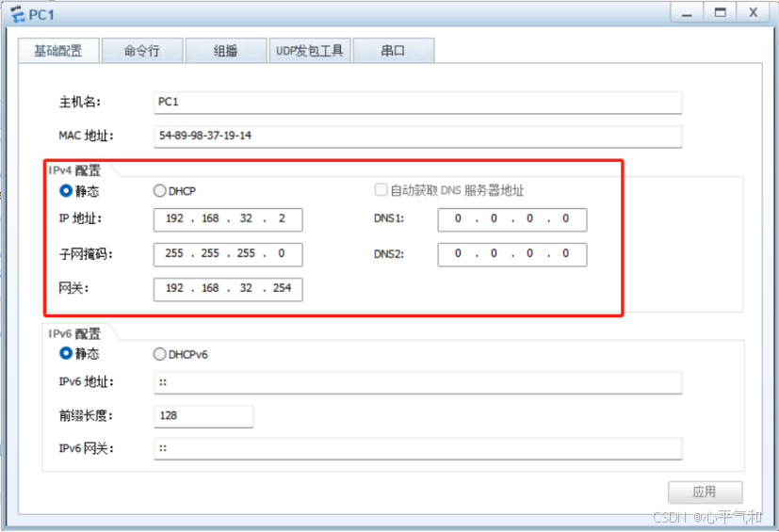This screenshot has height=532, width=779.
Task: Click the DNS1 address field
Action: (512, 219)
